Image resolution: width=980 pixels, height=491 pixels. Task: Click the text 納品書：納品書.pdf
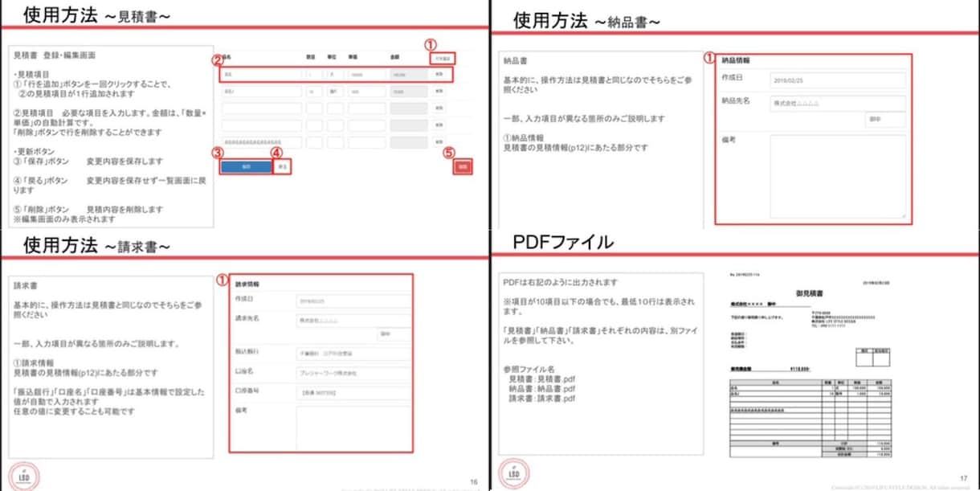[542, 388]
